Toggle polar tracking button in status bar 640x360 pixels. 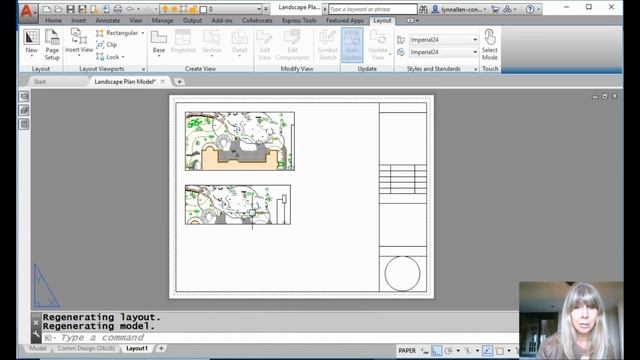[x=449, y=351]
